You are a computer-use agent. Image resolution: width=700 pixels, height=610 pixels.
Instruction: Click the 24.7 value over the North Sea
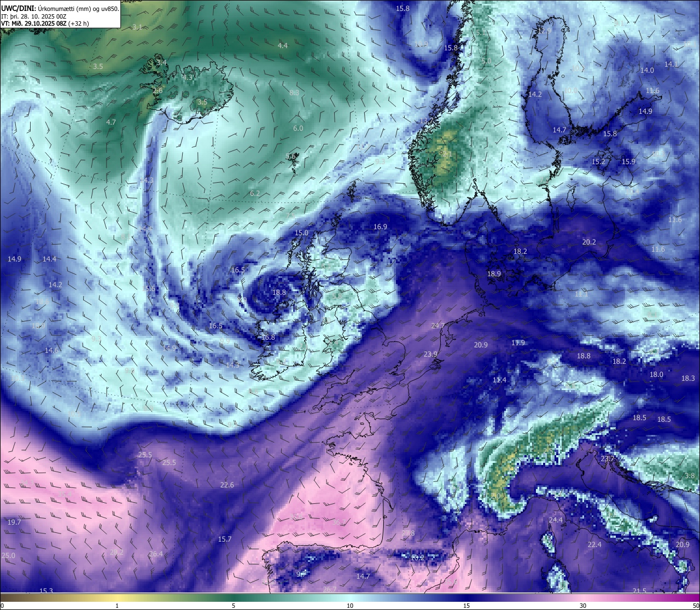pyautogui.click(x=438, y=326)
